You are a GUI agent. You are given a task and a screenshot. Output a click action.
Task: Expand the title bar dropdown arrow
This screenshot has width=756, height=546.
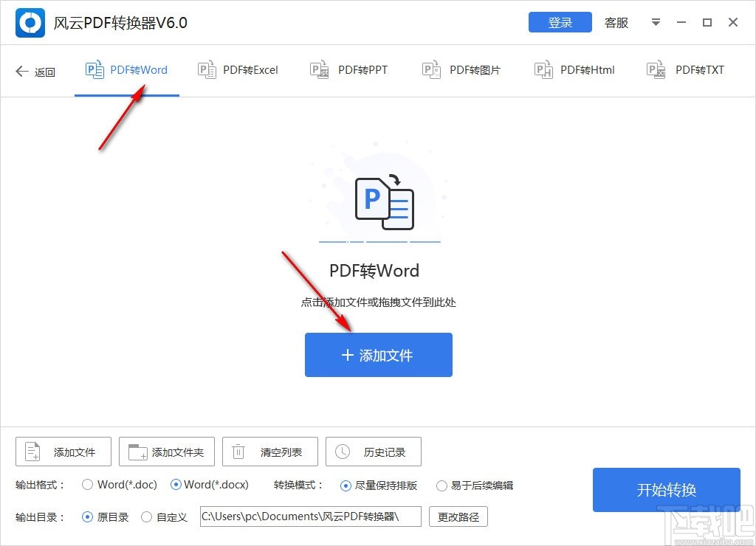coord(656,23)
